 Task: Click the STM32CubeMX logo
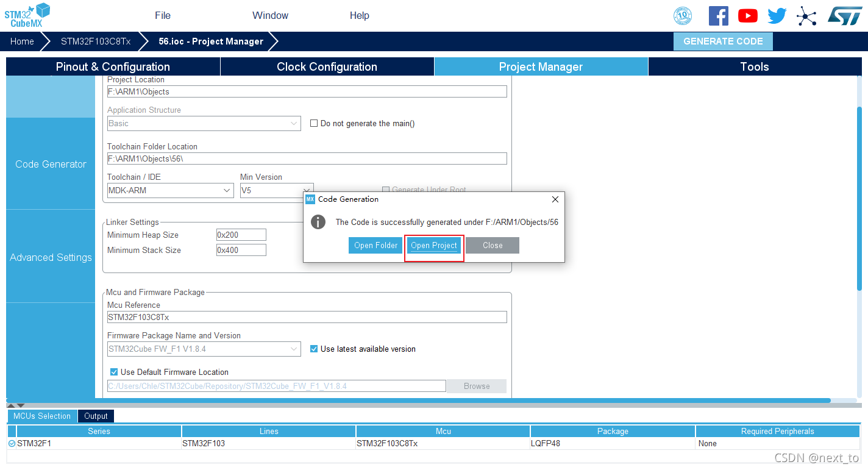tap(27, 15)
